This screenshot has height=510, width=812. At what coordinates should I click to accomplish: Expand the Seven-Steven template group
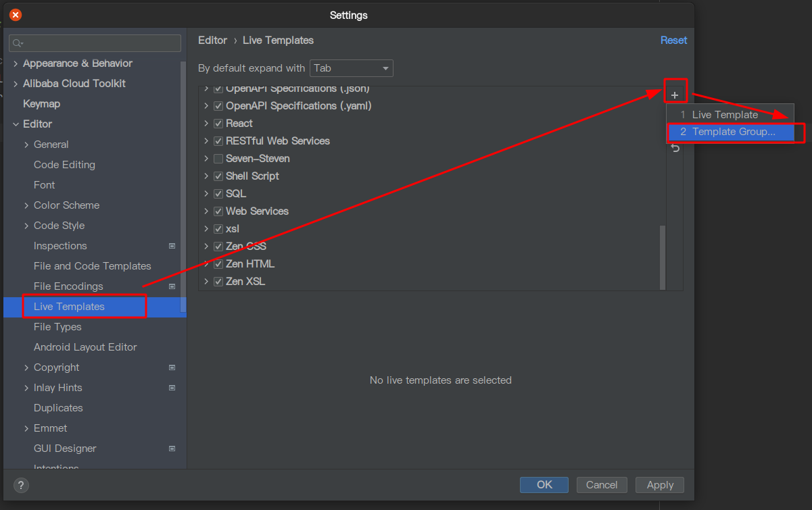point(206,159)
